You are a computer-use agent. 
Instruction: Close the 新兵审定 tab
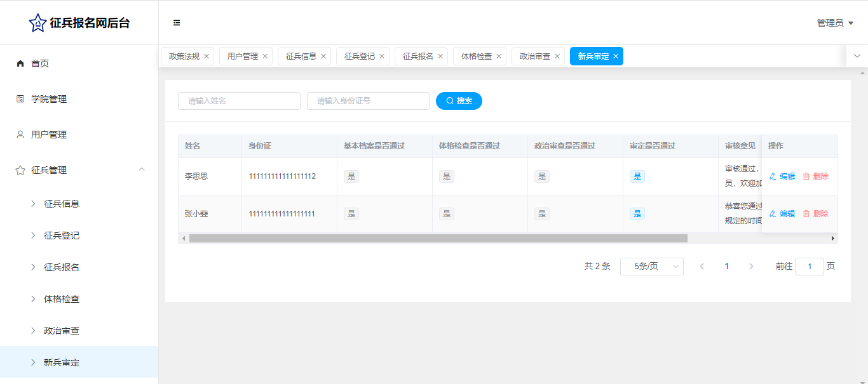[x=616, y=56]
